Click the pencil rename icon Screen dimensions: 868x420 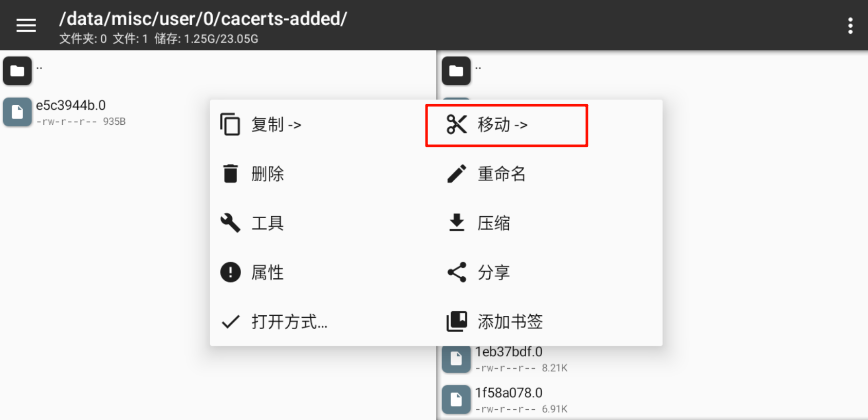tap(456, 174)
